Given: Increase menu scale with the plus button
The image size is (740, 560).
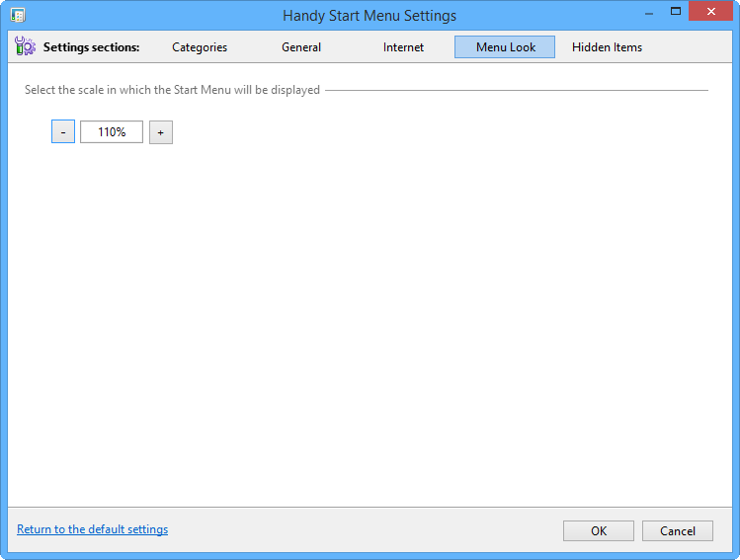Looking at the screenshot, I should (x=161, y=132).
